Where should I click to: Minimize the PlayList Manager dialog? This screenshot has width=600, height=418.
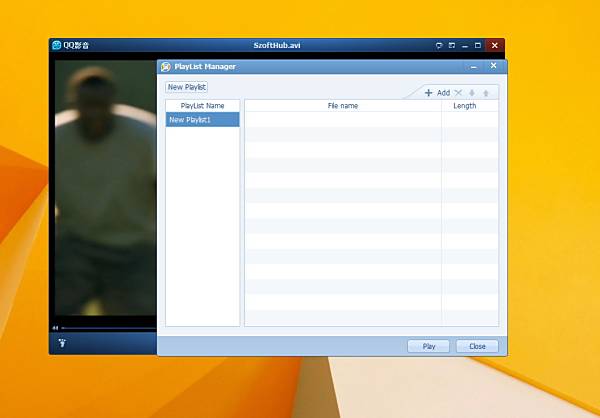pyautogui.click(x=474, y=67)
